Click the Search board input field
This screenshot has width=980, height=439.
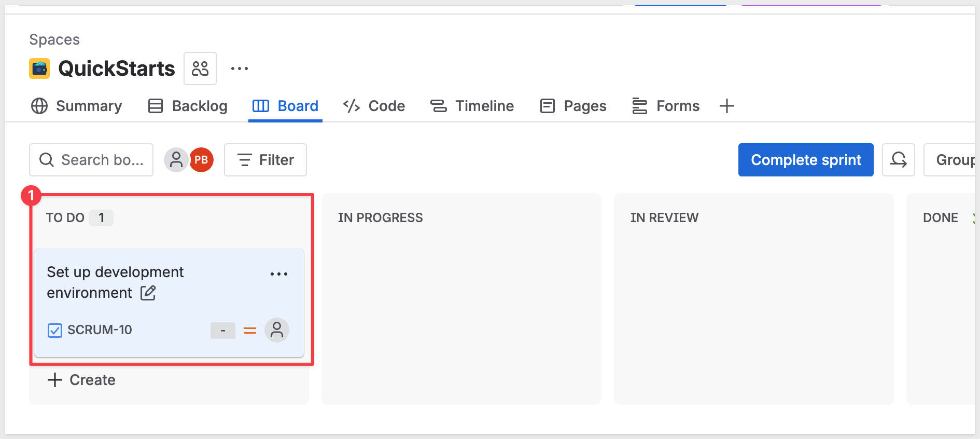pyautogui.click(x=91, y=160)
